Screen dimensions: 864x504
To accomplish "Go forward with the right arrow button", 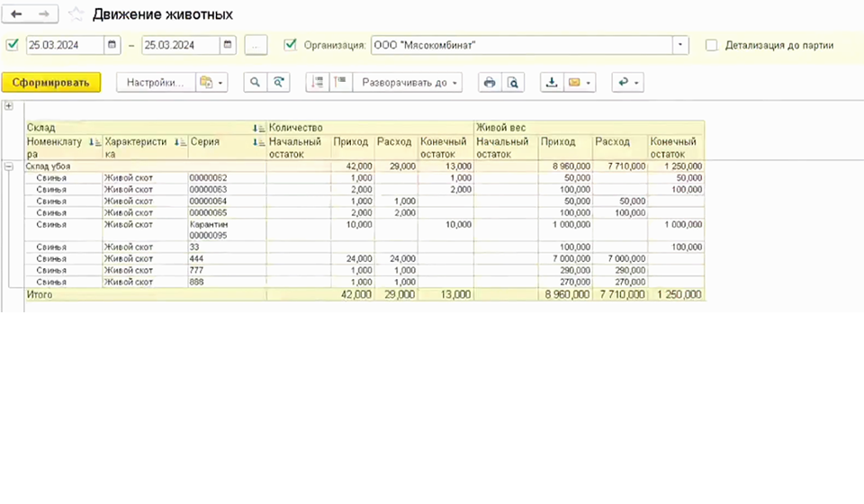I will pos(44,14).
